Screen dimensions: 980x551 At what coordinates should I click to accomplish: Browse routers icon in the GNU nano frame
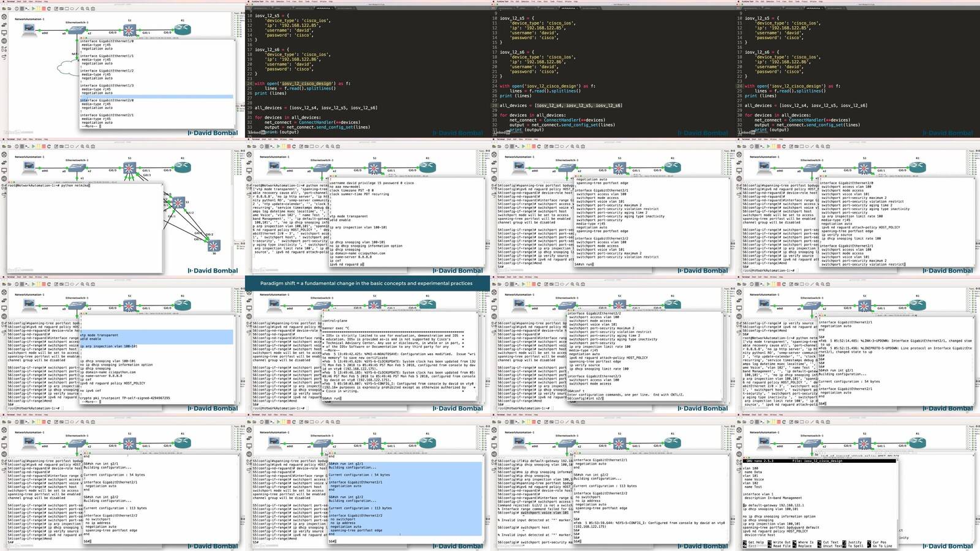(739, 430)
